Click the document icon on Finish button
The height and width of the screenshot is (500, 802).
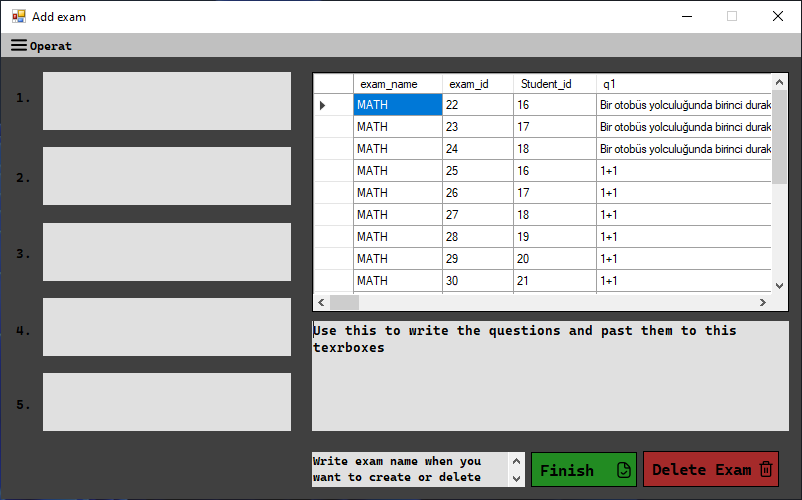point(623,470)
